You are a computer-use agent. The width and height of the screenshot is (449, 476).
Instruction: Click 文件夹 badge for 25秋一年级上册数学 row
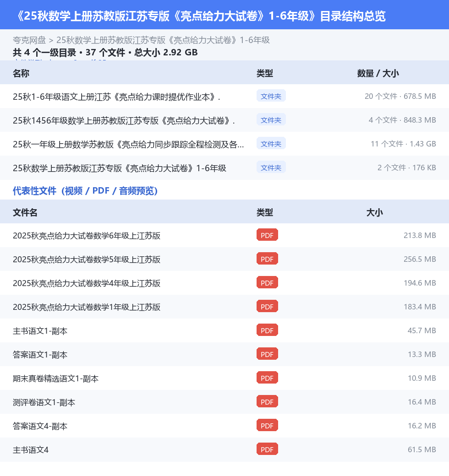pyautogui.click(x=271, y=144)
